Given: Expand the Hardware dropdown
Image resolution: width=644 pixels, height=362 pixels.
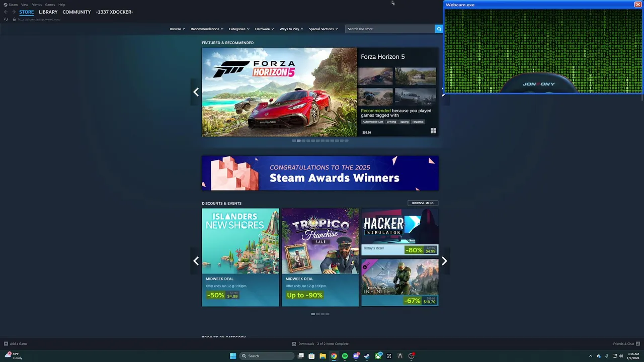Looking at the screenshot, I should click(264, 29).
